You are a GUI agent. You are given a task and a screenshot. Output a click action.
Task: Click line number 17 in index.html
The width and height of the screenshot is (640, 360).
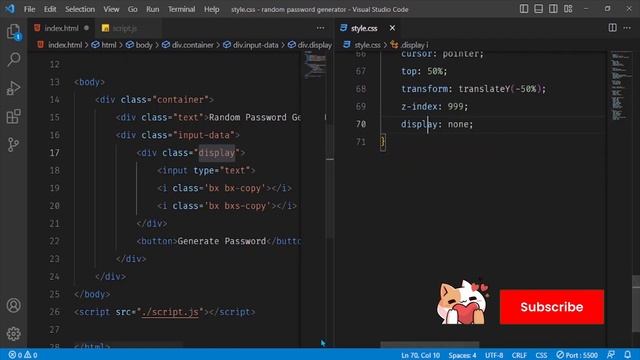[x=54, y=153]
